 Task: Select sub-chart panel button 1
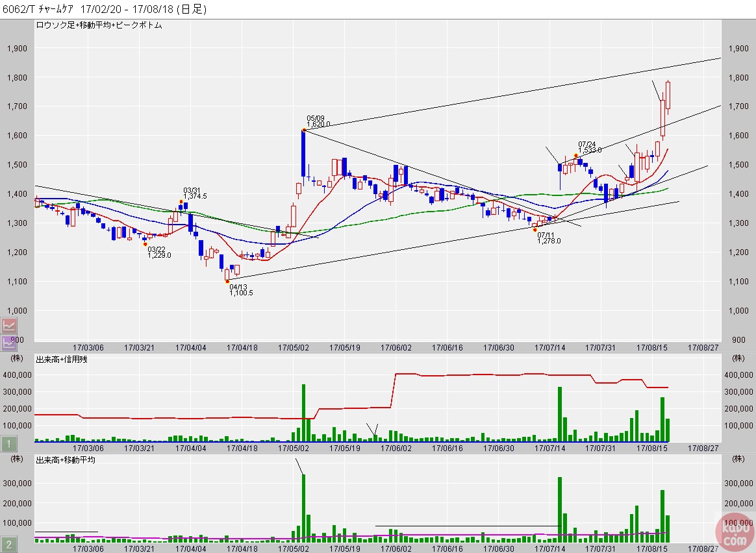coord(9,445)
